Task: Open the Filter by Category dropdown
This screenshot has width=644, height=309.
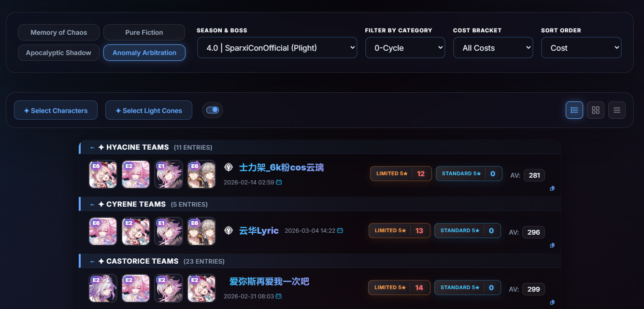Action: (x=405, y=48)
